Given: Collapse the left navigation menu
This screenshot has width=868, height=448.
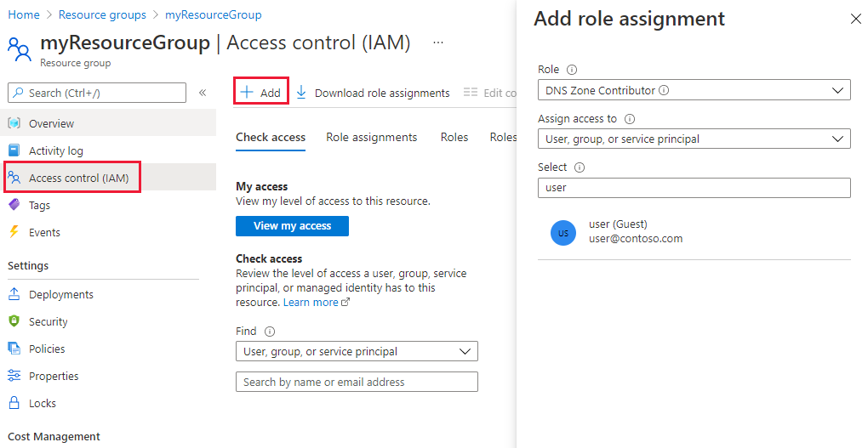Looking at the screenshot, I should pos(203,93).
